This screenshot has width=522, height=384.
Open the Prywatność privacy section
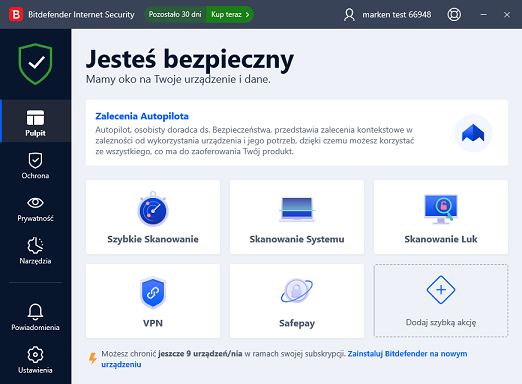[x=35, y=209]
